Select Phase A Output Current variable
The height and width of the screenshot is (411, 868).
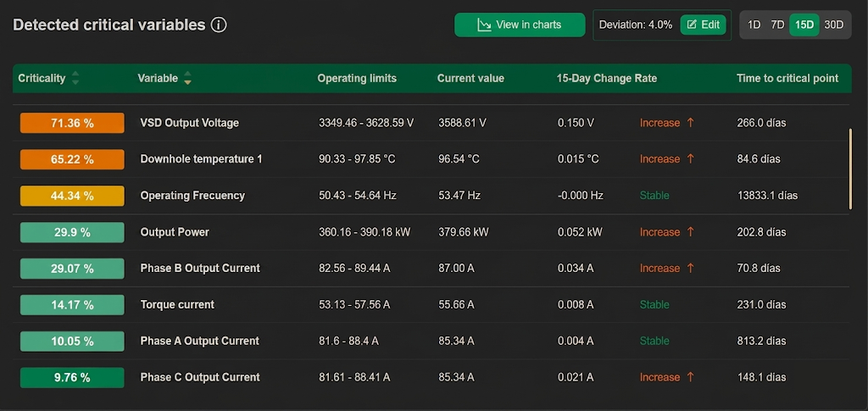point(200,342)
